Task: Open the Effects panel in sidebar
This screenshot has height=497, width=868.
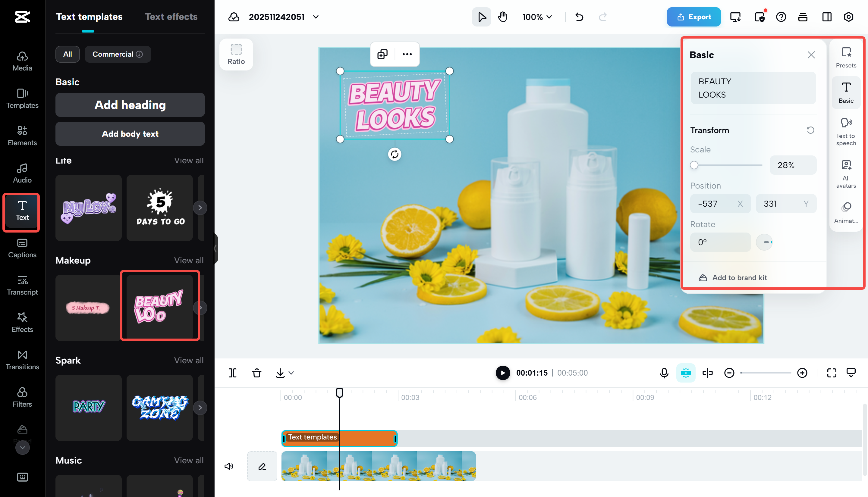Action: [22, 322]
